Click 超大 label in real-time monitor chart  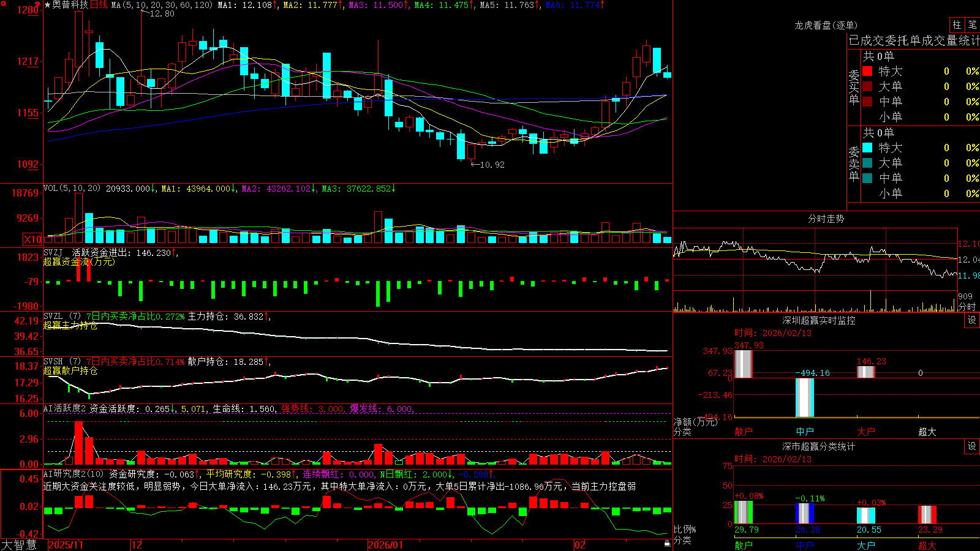(927, 432)
